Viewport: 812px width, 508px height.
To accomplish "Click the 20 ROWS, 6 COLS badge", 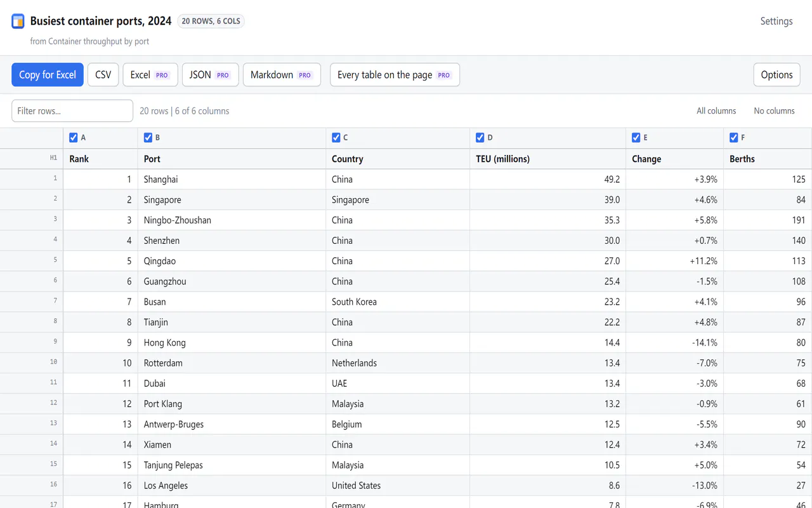I will click(x=211, y=21).
